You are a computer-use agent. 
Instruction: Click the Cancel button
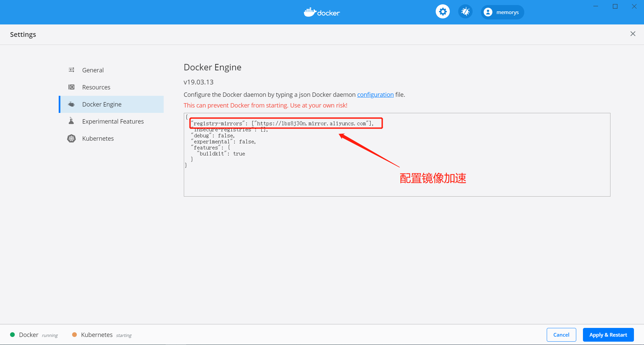coord(561,335)
